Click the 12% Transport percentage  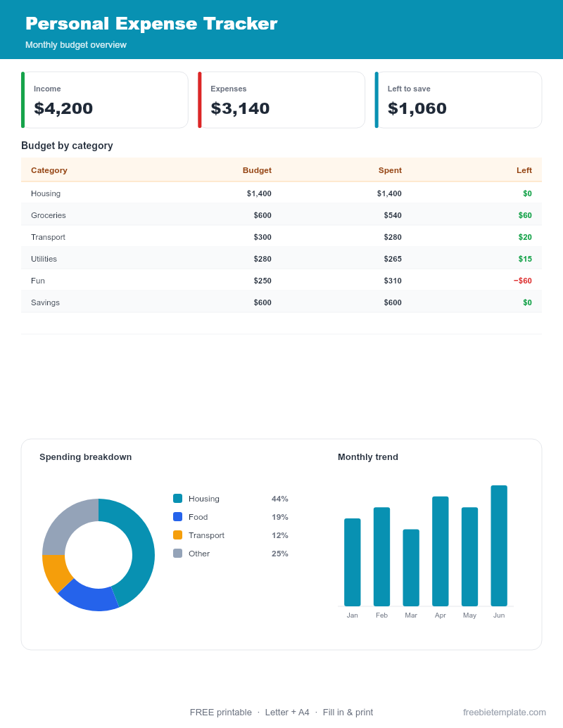coord(279,535)
